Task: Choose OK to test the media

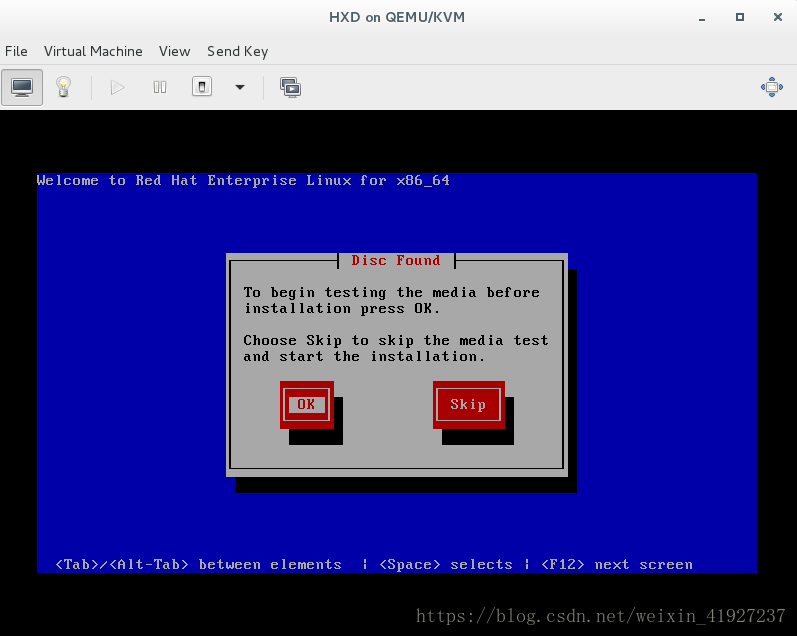Action: coord(306,405)
